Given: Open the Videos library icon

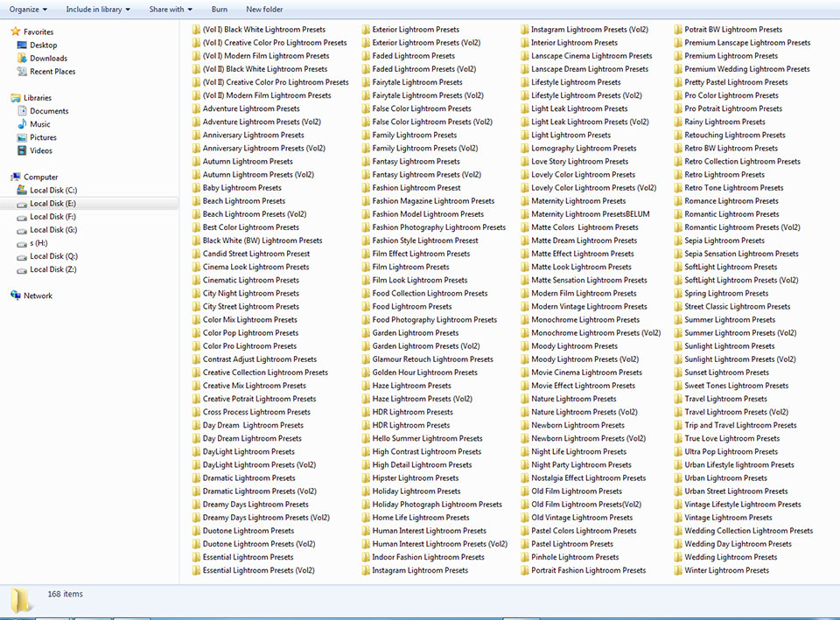Looking at the screenshot, I should click(22, 150).
